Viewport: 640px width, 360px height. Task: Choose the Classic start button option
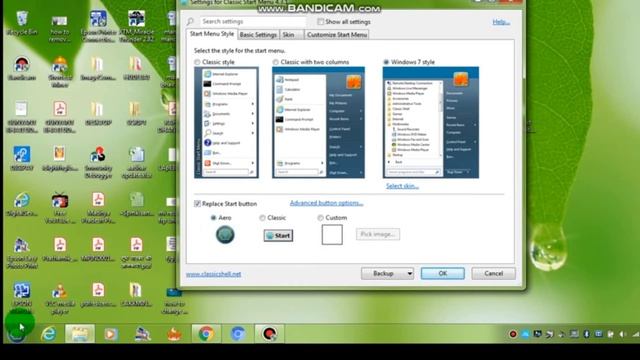tap(262, 218)
